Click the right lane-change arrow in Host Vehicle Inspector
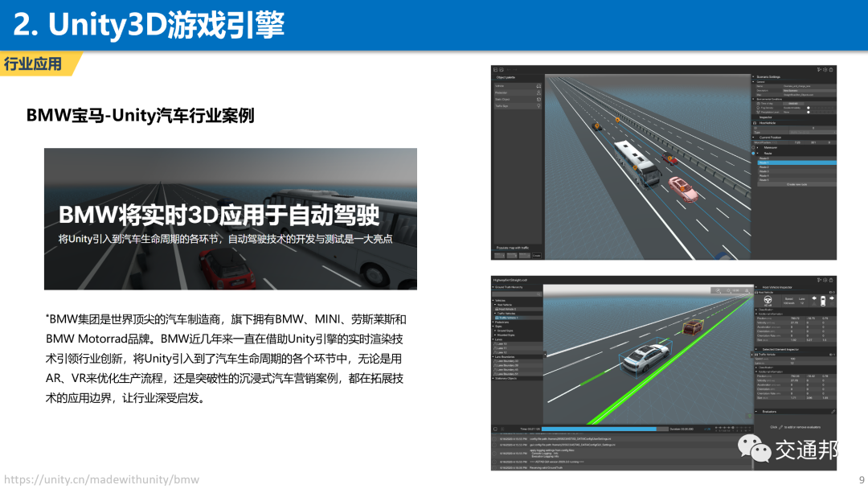 coord(832,298)
